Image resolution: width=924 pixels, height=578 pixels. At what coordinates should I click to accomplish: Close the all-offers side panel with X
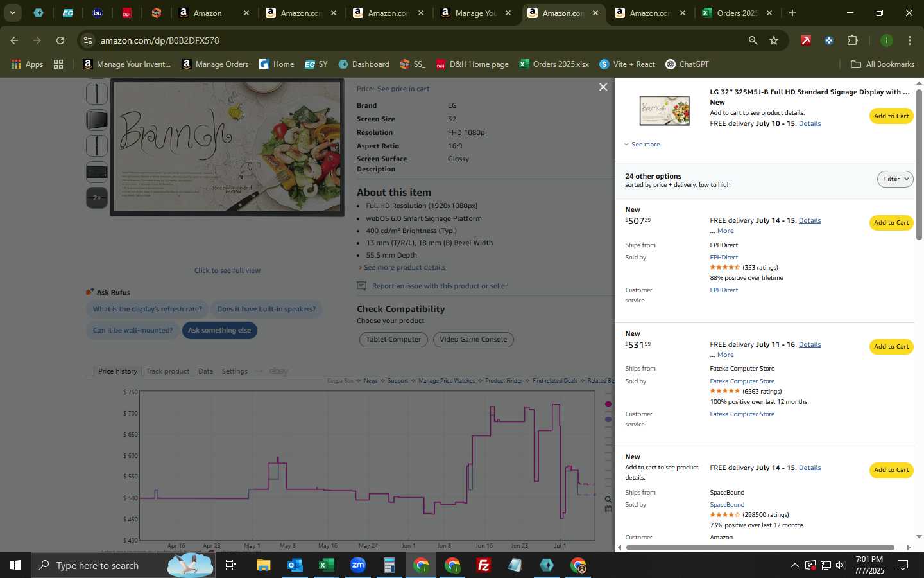click(x=603, y=87)
